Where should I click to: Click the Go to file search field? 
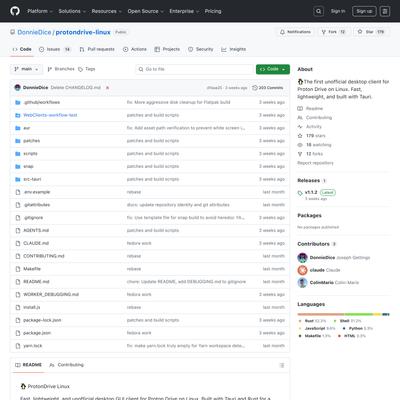[x=195, y=69]
